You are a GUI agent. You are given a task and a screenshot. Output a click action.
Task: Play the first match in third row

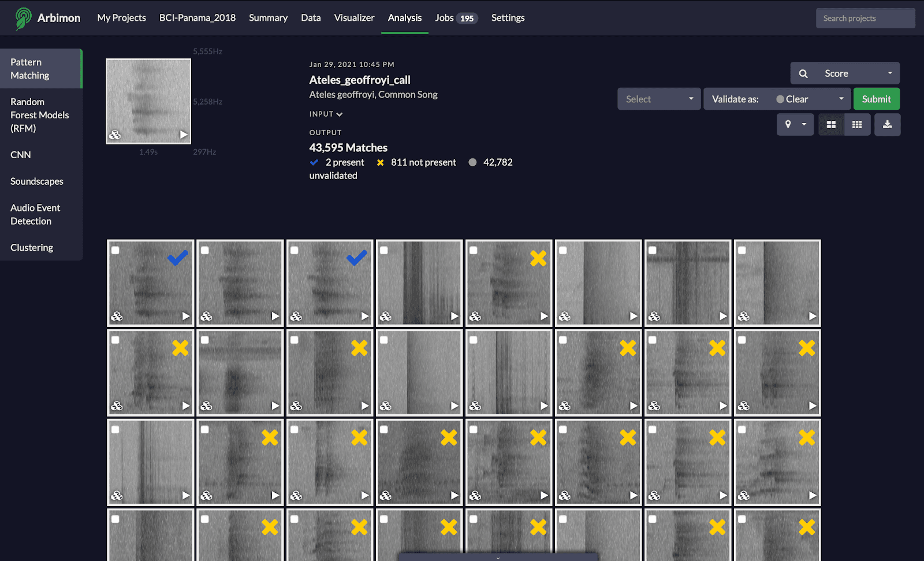tap(185, 495)
